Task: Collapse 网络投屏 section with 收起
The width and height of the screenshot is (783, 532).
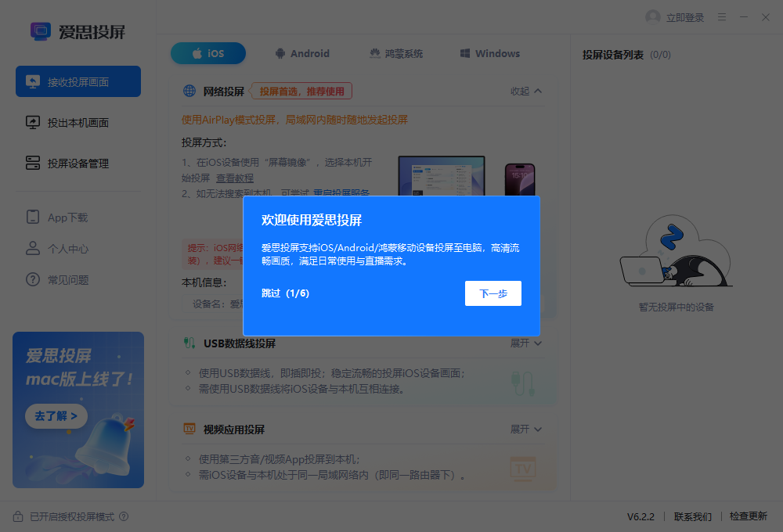Action: point(526,91)
